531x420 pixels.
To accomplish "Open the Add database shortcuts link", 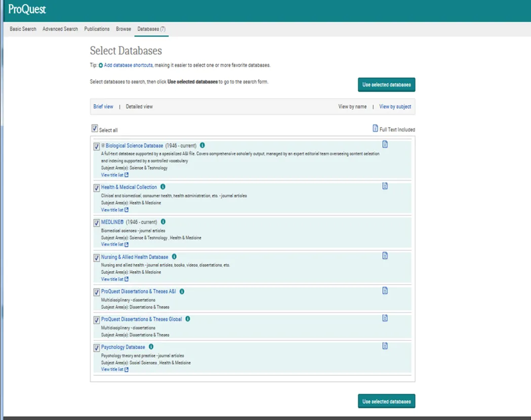I will pos(128,65).
